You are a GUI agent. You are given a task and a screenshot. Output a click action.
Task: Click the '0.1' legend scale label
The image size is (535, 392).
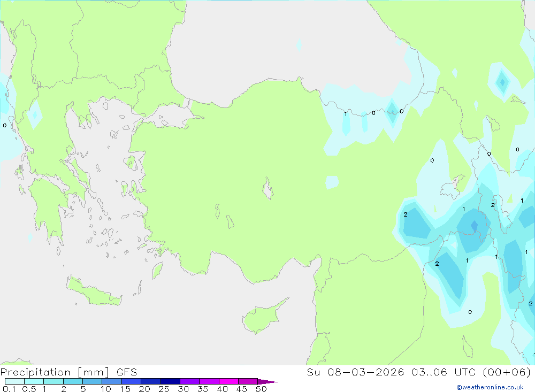[x=9, y=389]
